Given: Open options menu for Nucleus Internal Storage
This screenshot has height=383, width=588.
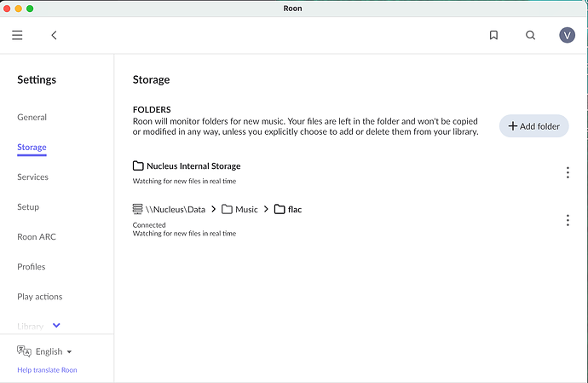Looking at the screenshot, I should click(x=568, y=172).
